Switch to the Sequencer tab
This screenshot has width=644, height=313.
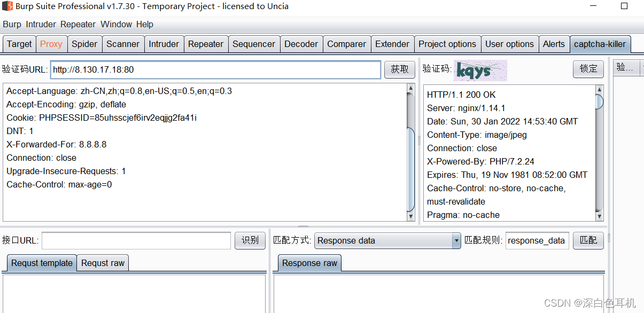point(254,44)
